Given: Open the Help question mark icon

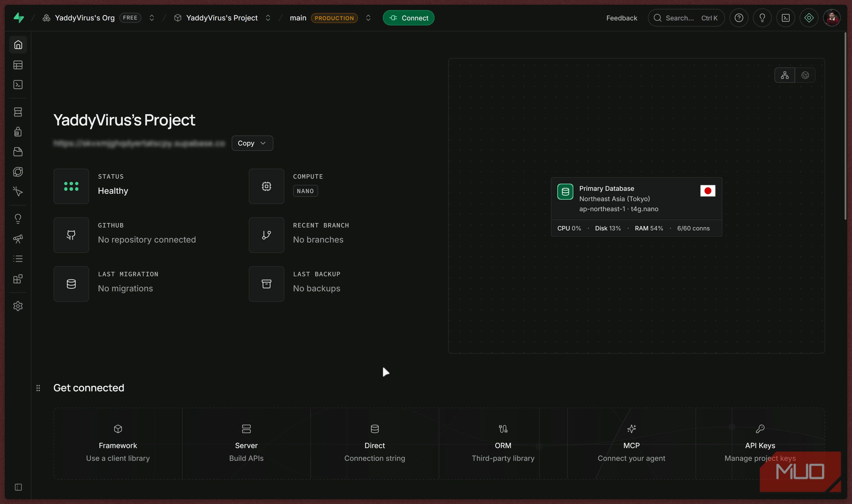Looking at the screenshot, I should pyautogui.click(x=739, y=18).
